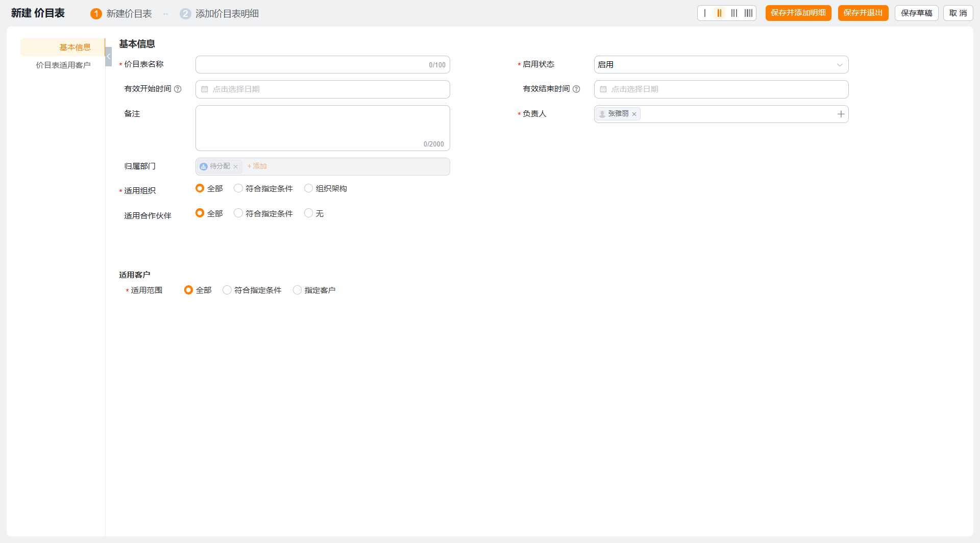
Task: Switch to two-column layout icon
Action: pos(719,13)
